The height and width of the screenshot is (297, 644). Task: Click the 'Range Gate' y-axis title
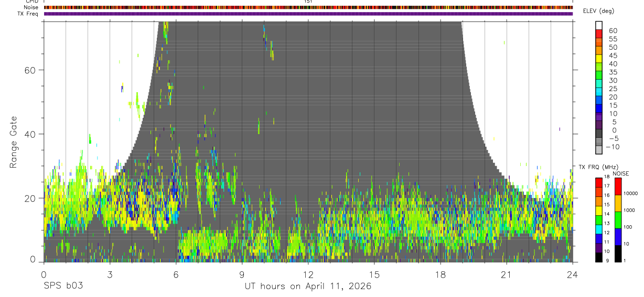tap(13, 142)
